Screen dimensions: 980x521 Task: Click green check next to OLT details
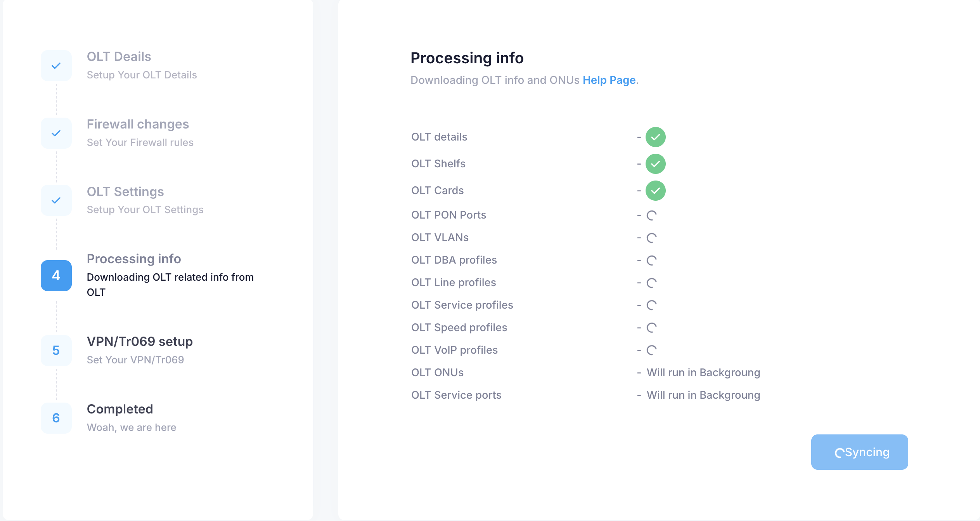click(x=655, y=137)
